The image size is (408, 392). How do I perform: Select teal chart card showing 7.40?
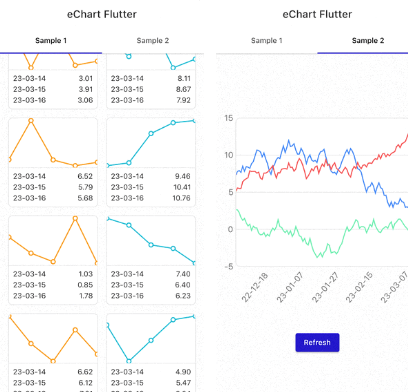[151, 260]
